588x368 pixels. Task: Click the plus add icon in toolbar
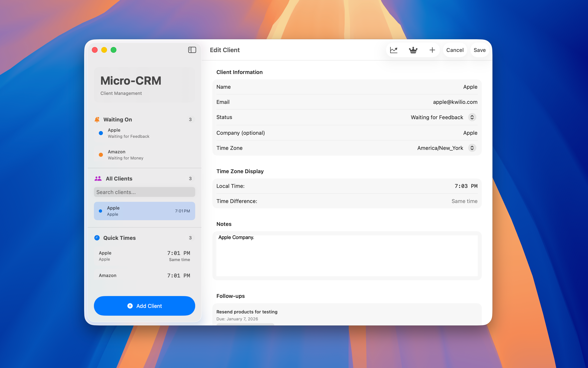432,50
